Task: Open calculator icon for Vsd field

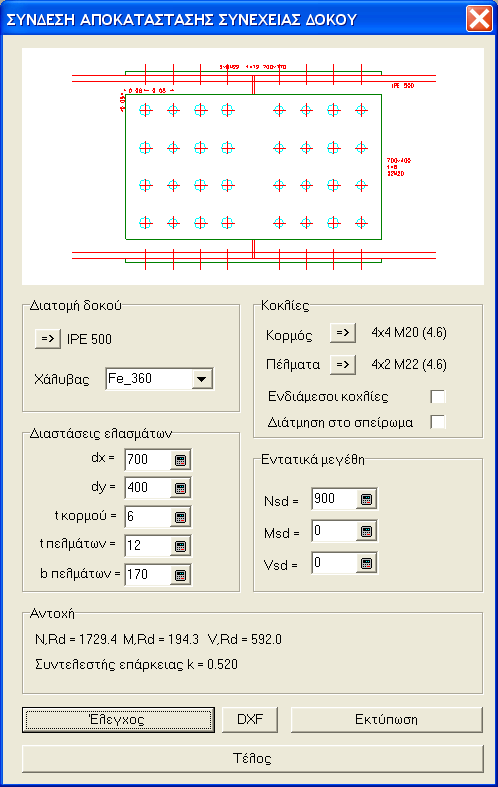Action: 366,563
